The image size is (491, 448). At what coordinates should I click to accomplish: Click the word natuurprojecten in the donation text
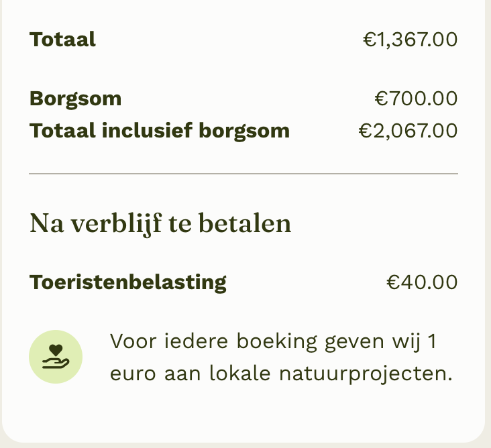(366, 374)
